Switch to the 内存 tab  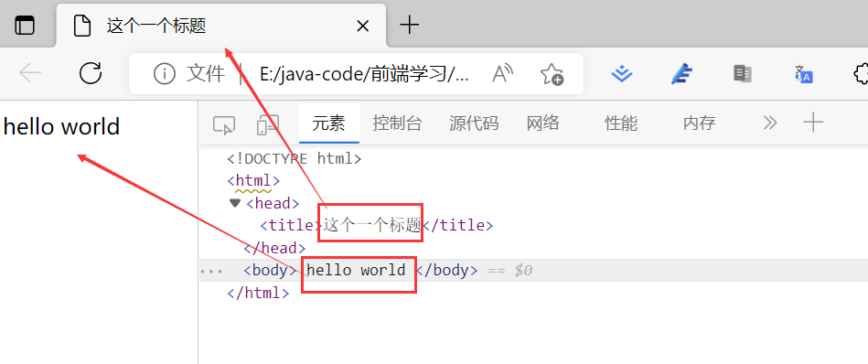click(x=699, y=123)
